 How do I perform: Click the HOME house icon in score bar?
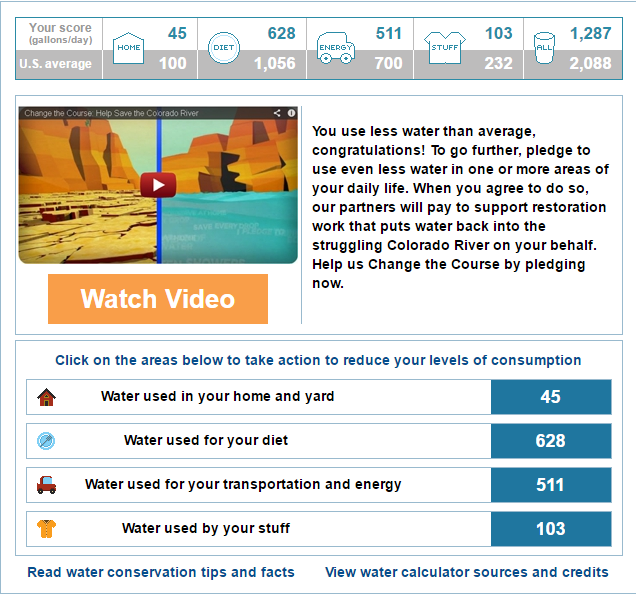[128, 48]
